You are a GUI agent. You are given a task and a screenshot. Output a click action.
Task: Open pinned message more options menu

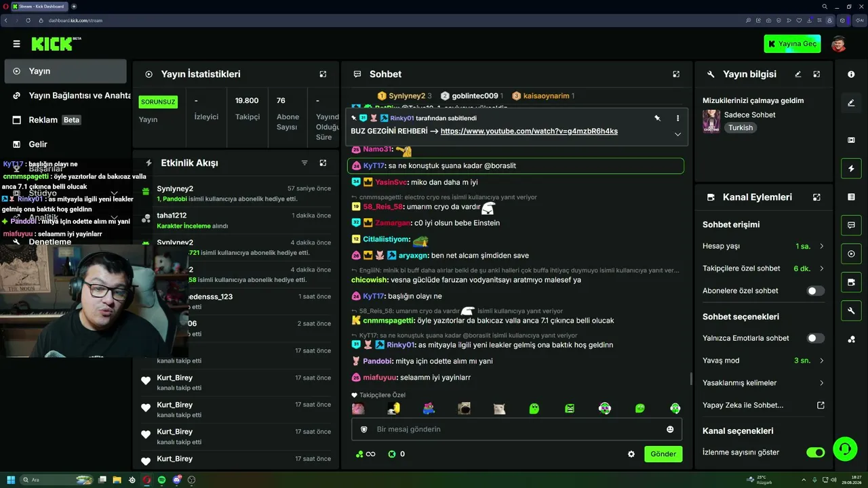click(x=677, y=118)
